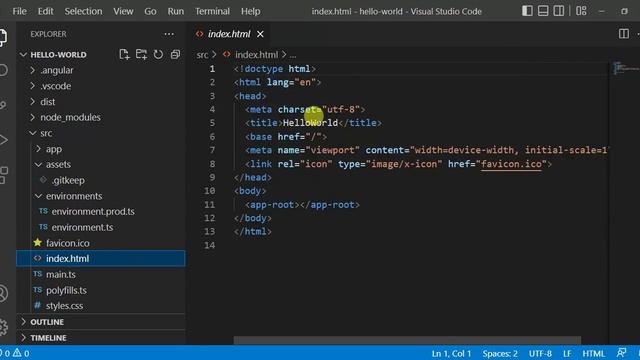Open the Manage gear icon

tap(3, 327)
